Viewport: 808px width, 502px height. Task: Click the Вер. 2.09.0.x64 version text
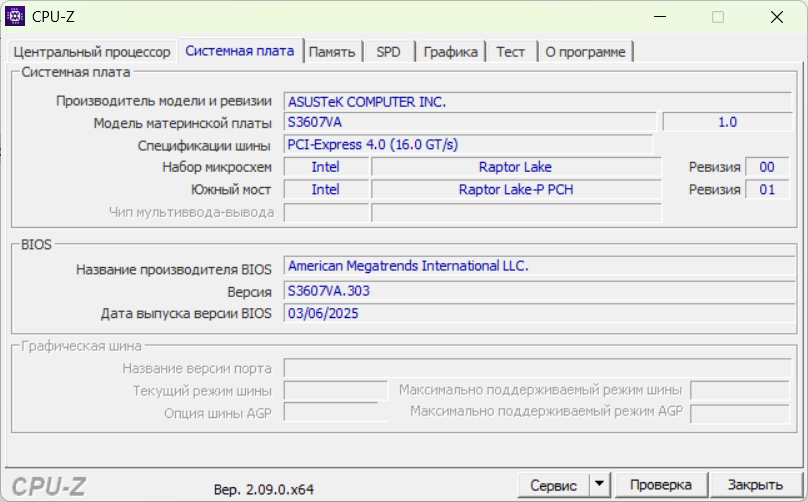(263, 490)
